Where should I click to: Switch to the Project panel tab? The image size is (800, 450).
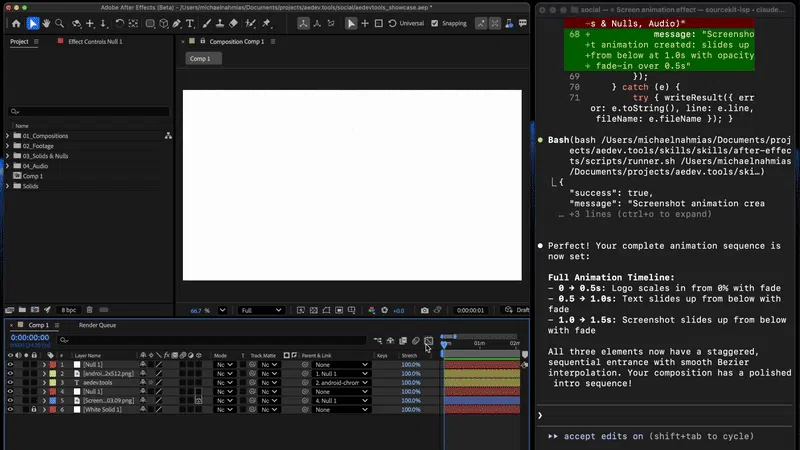tap(19, 41)
